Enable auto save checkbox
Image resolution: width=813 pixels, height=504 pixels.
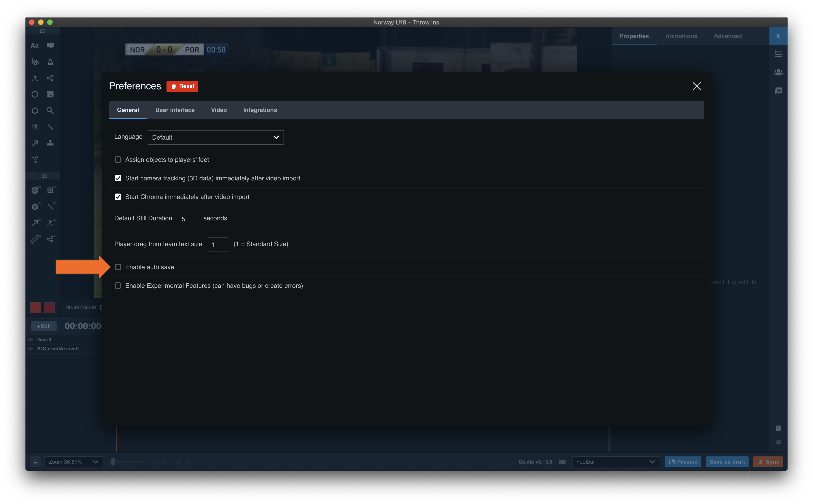118,267
